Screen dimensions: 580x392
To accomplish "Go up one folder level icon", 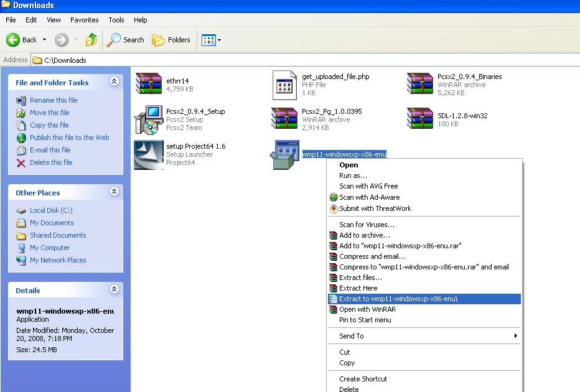I will tap(91, 40).
